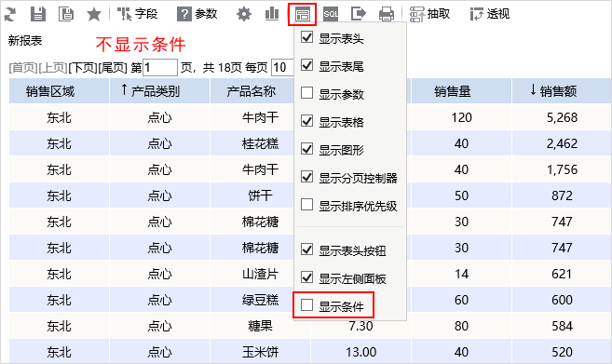Image resolution: width=612 pixels, height=364 pixels.
Task: Click the [首页] first page link
Action: (x=23, y=68)
